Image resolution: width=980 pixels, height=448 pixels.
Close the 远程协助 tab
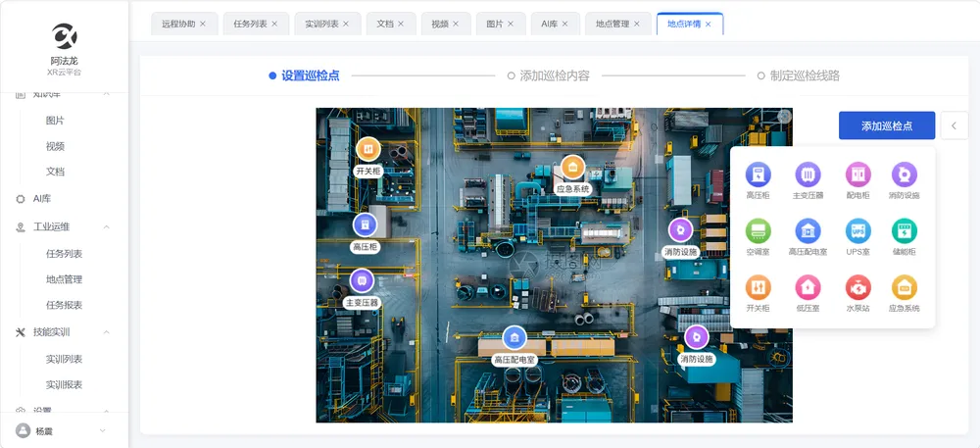(203, 24)
